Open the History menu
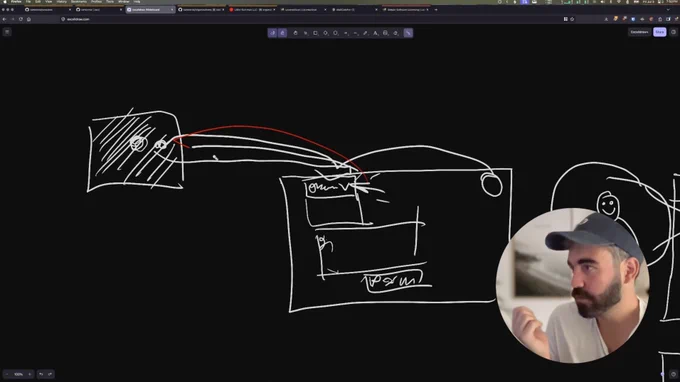The image size is (680, 382). pos(62,2)
